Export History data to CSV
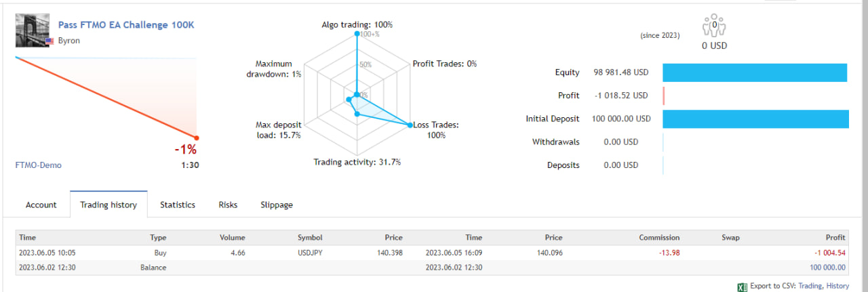 (837, 287)
